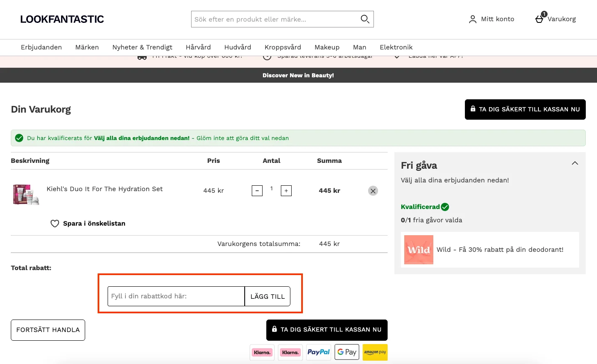Click the PayPal payment icon
597x364 pixels.
pos(319,352)
